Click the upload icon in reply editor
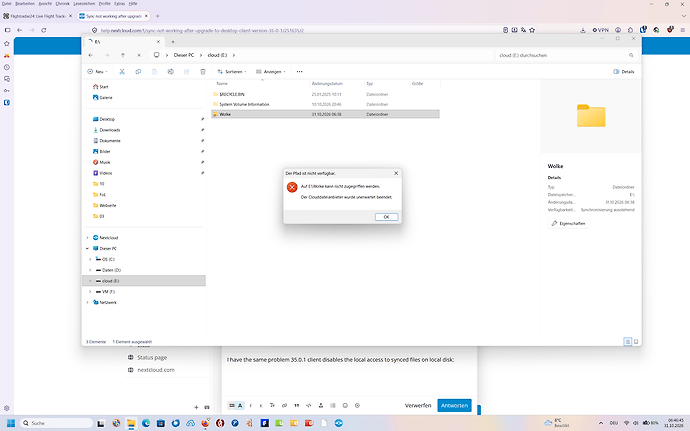This screenshot has width=690, height=431. (x=321, y=405)
